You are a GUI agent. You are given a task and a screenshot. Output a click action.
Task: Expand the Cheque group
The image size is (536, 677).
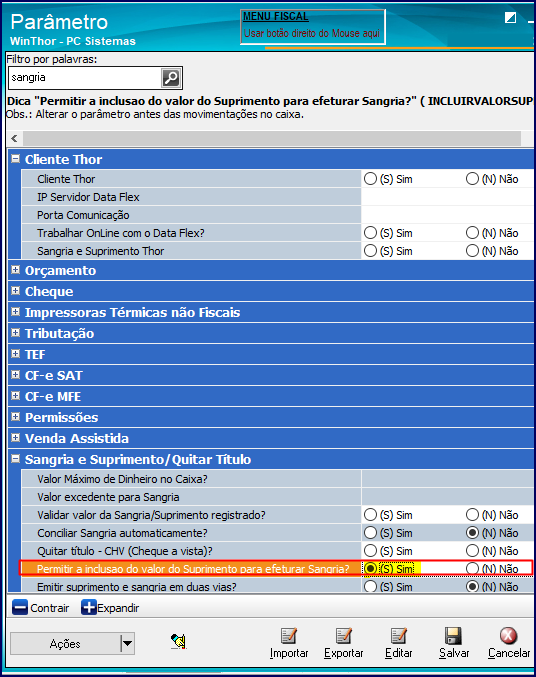tap(16, 291)
